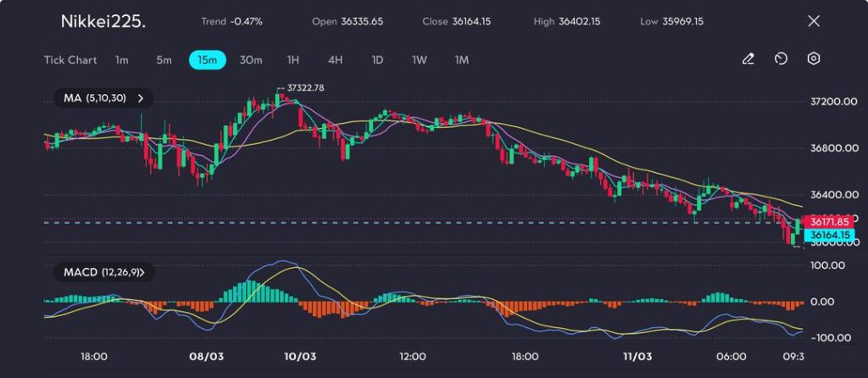Select the active 15m timeframe
This screenshot has height=378, width=868.
[207, 60]
